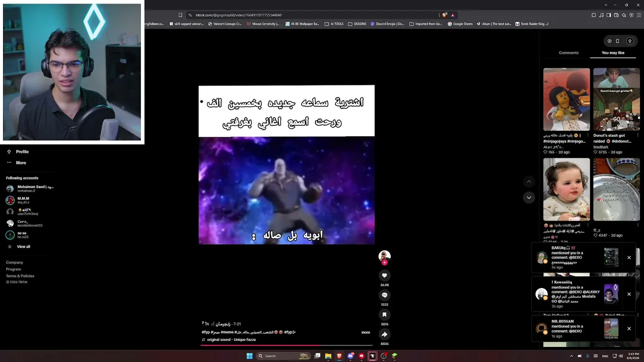Open the Mouse Sensitivity bookmark
Image resolution: width=644 pixels, height=362 pixels.
pyautogui.click(x=263, y=24)
